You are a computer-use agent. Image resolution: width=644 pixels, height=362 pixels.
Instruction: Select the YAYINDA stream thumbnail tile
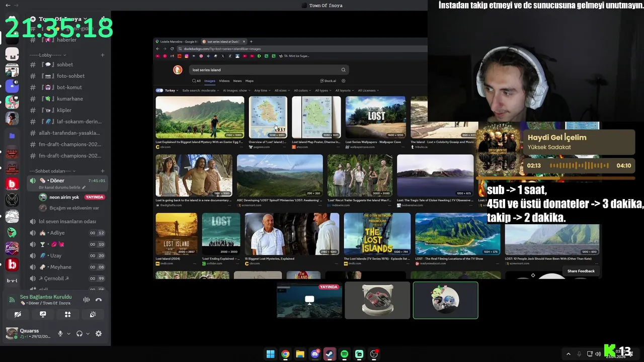coord(309,300)
